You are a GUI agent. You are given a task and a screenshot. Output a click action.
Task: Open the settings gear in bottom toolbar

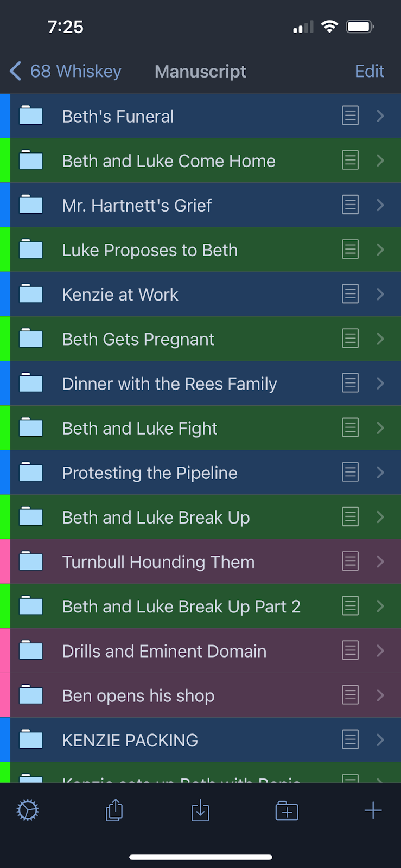click(x=28, y=810)
